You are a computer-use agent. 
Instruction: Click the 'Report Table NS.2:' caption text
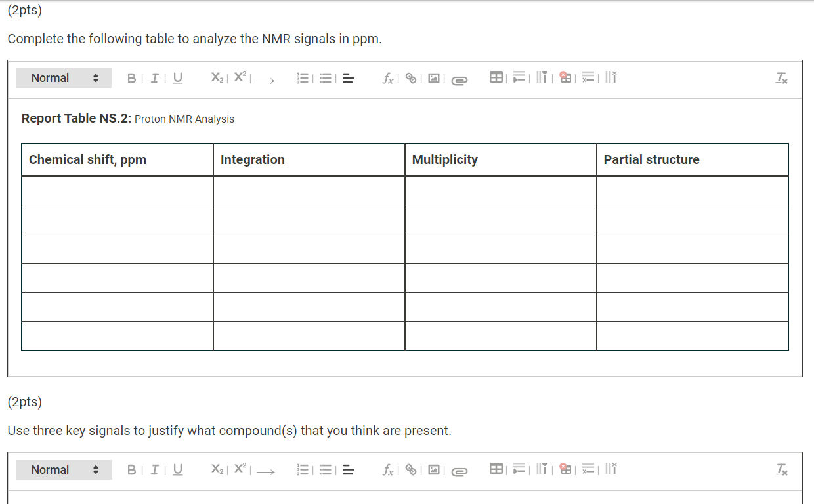pos(77,119)
